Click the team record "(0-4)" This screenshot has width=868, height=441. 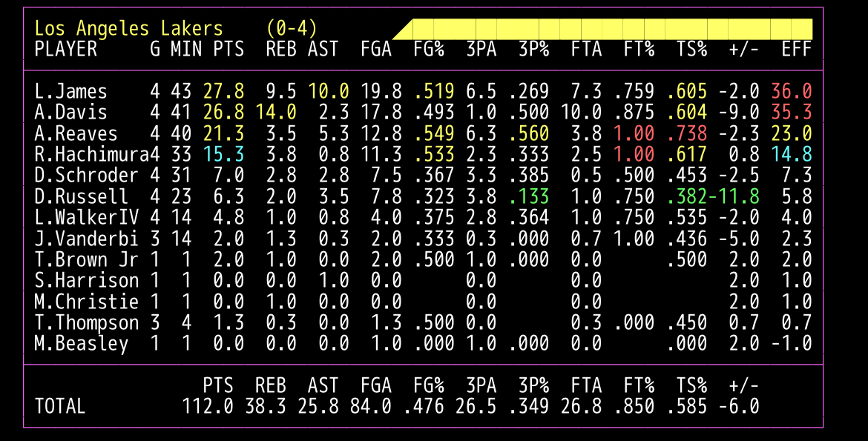pos(292,28)
